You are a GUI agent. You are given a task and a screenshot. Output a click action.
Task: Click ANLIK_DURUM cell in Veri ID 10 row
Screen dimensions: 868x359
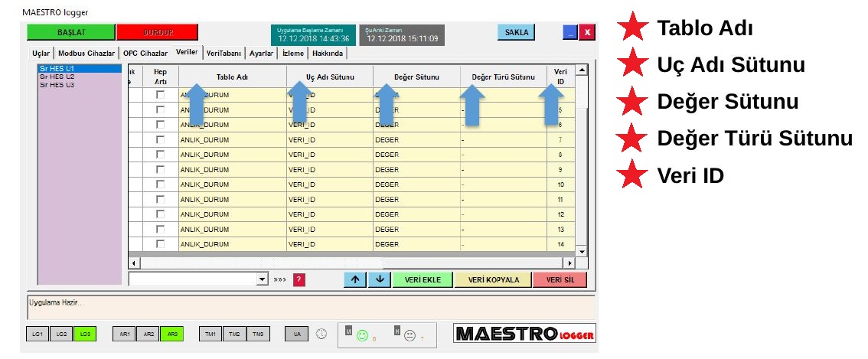[x=233, y=184]
